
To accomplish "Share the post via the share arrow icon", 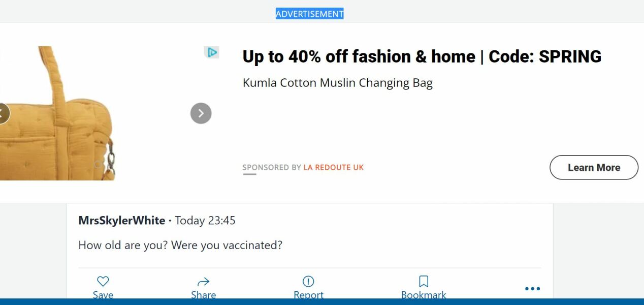I will [203, 281].
